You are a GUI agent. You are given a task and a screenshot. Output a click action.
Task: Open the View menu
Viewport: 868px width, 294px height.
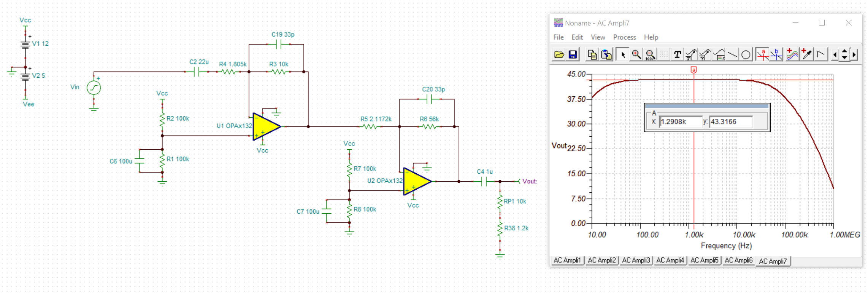pyautogui.click(x=598, y=37)
